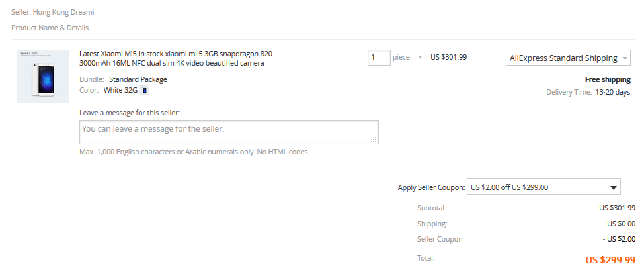Image resolution: width=644 pixels, height=276 pixels.
Task: Click the small White 32G color swatch icon
Action: (145, 91)
